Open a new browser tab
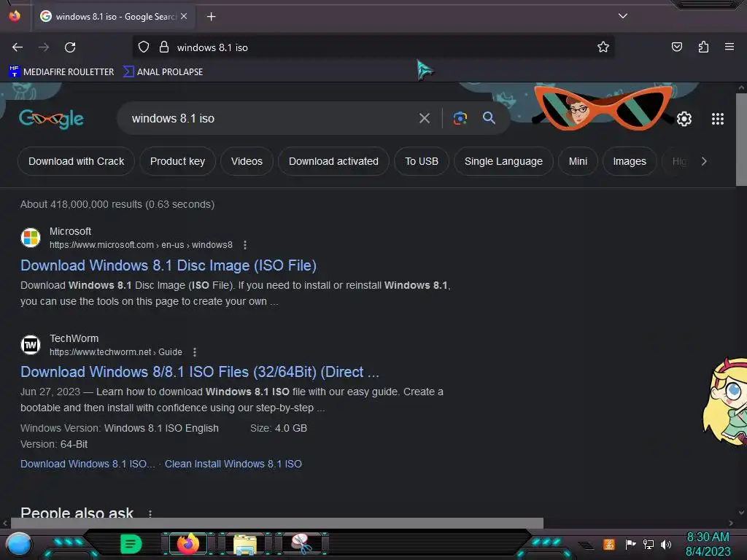This screenshot has width=747, height=560. click(x=211, y=17)
